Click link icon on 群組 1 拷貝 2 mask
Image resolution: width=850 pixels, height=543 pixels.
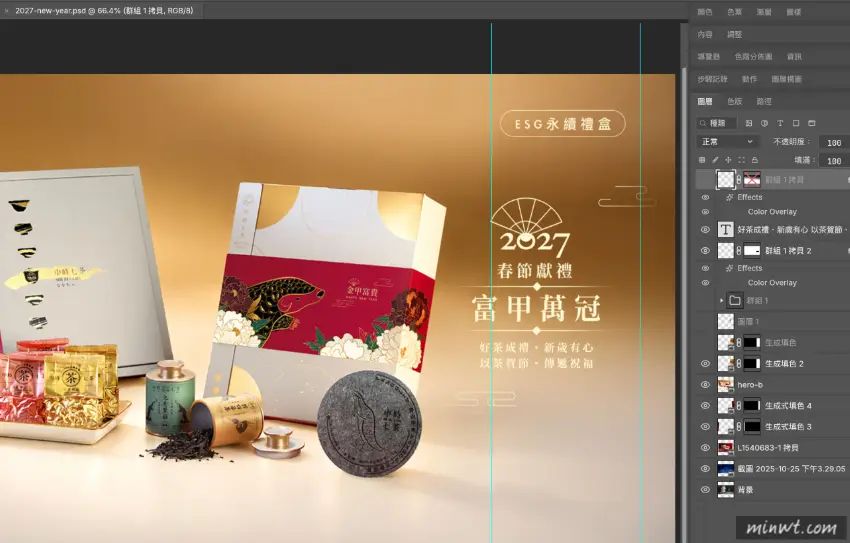(x=738, y=250)
